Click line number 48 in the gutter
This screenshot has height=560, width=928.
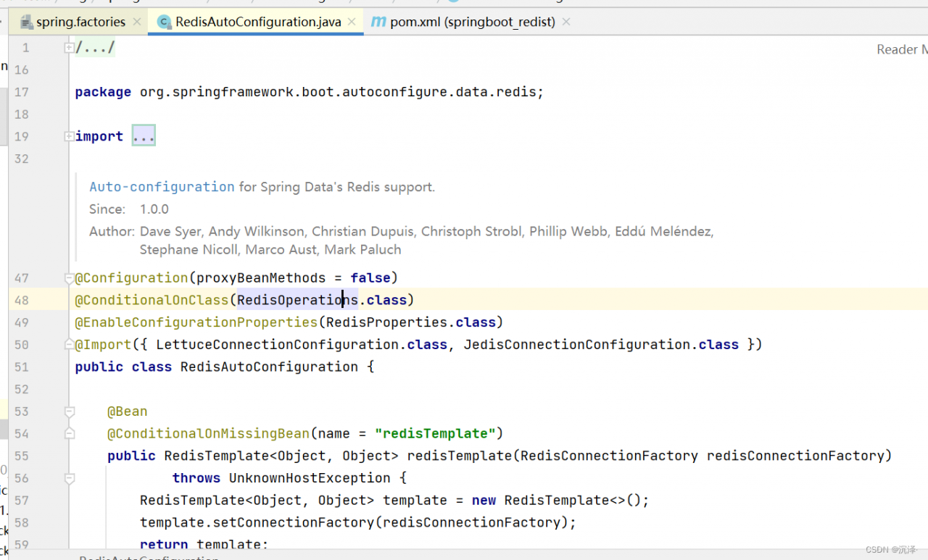pyautogui.click(x=21, y=300)
